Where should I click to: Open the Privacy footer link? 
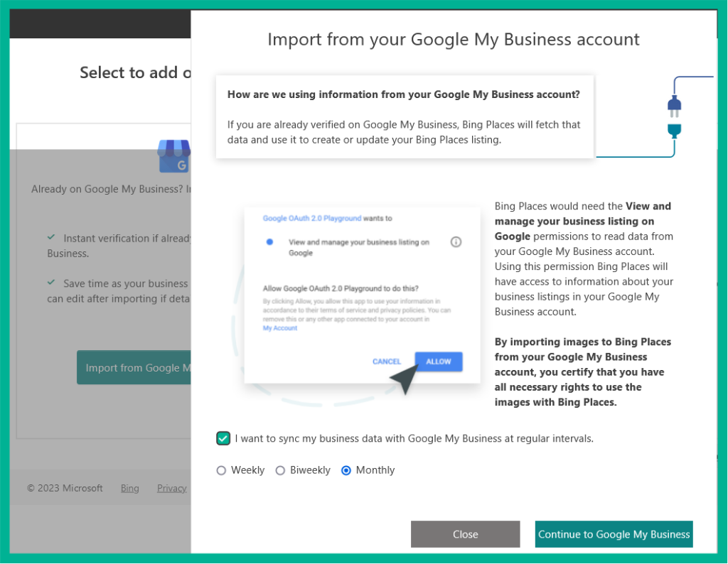pos(172,488)
